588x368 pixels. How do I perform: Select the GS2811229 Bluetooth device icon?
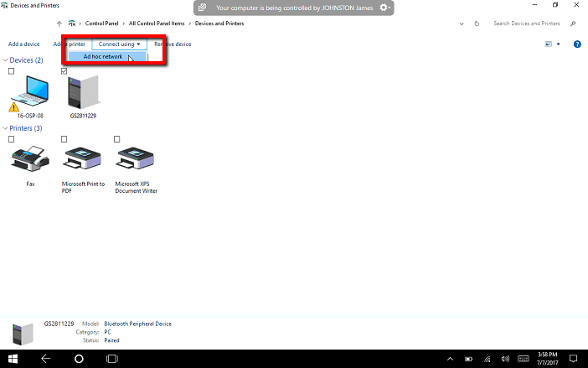tap(82, 94)
